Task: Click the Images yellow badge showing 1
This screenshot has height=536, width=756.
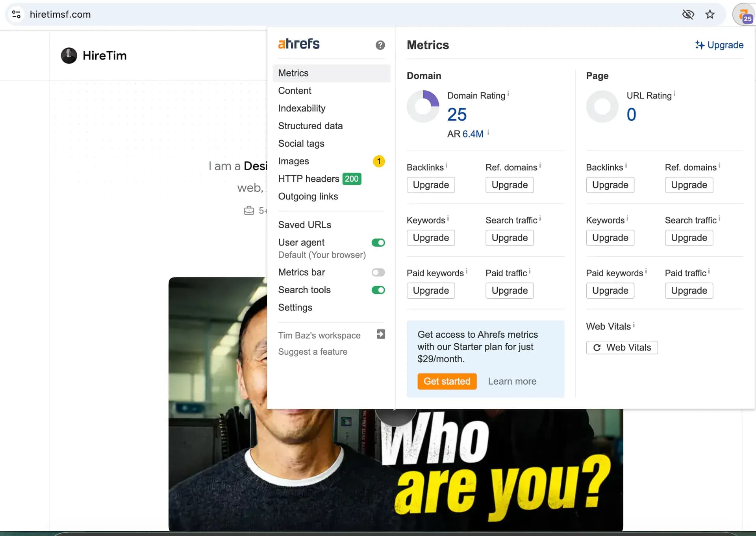Action: pyautogui.click(x=378, y=161)
